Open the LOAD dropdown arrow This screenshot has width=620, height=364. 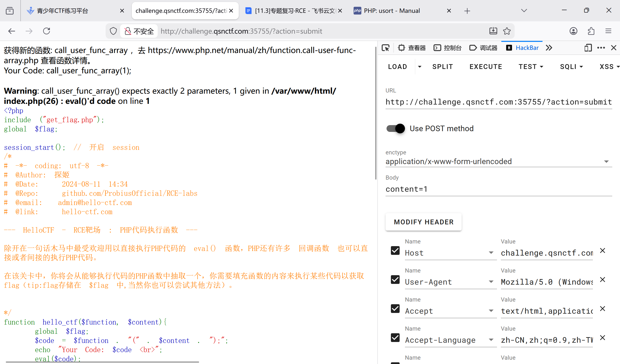point(420,67)
